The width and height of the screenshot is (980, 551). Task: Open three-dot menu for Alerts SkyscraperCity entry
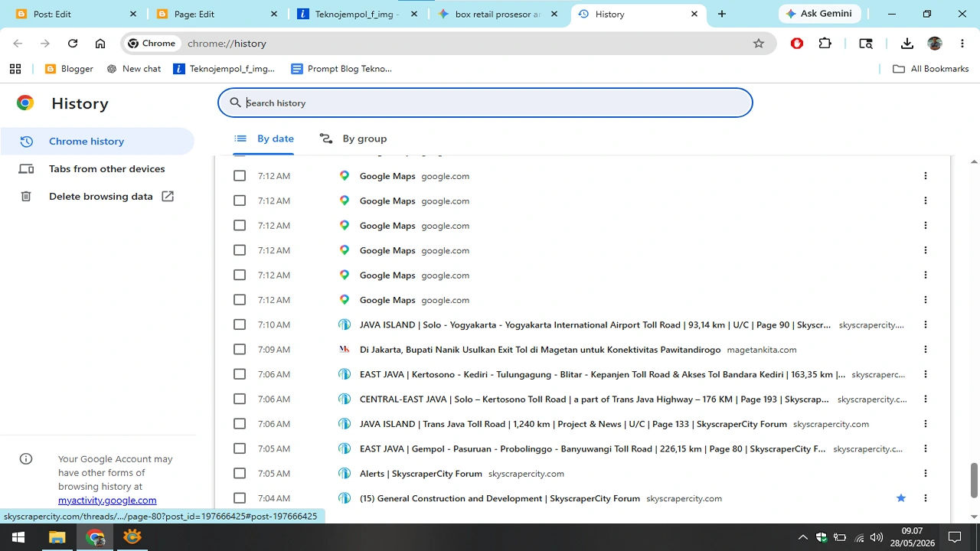925,474
